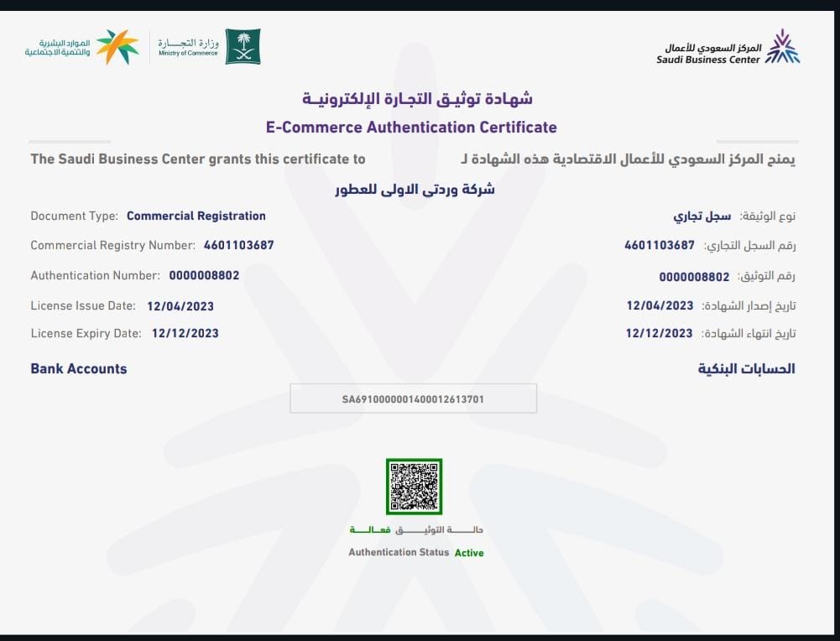Select the IBAN bank account number field
This screenshot has width=840, height=641.
pyautogui.click(x=413, y=399)
